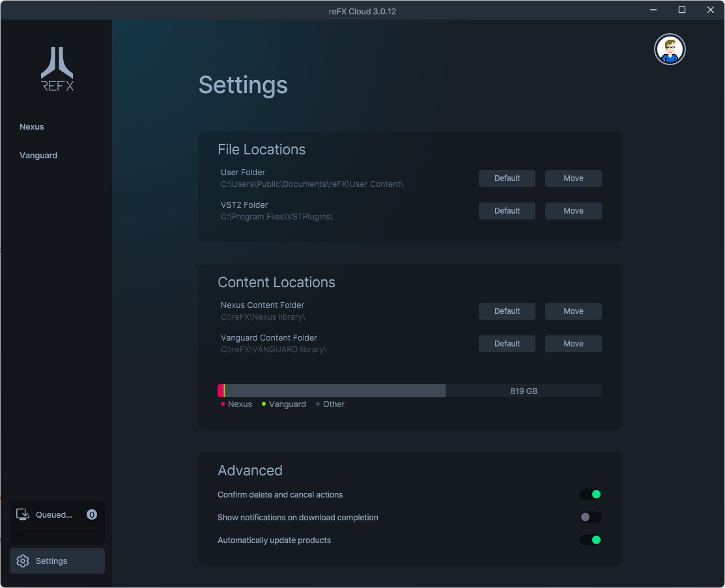Move the User Folder location

click(x=573, y=178)
